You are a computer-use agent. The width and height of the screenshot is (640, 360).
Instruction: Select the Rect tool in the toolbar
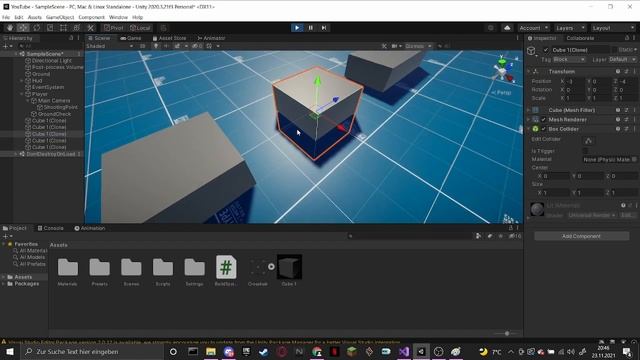tap(63, 28)
